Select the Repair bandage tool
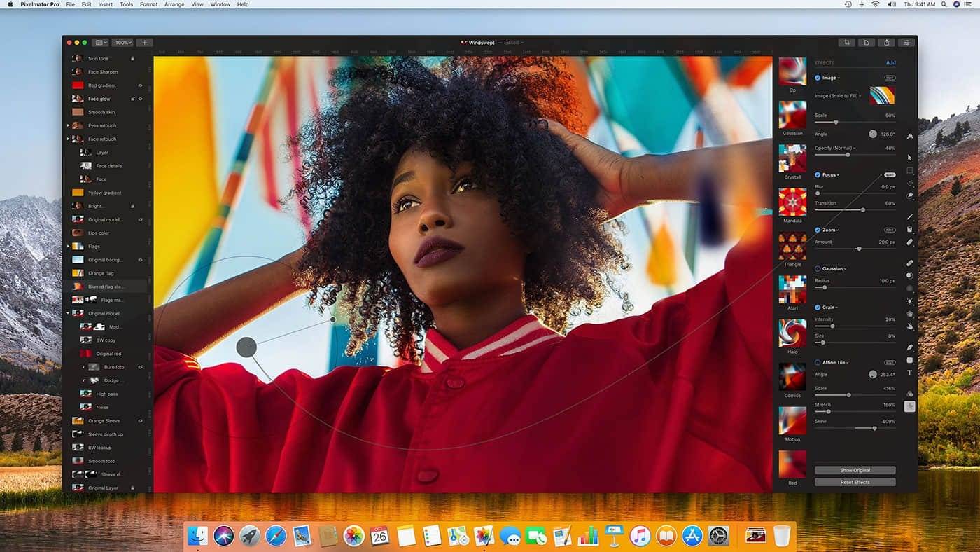 click(x=909, y=263)
